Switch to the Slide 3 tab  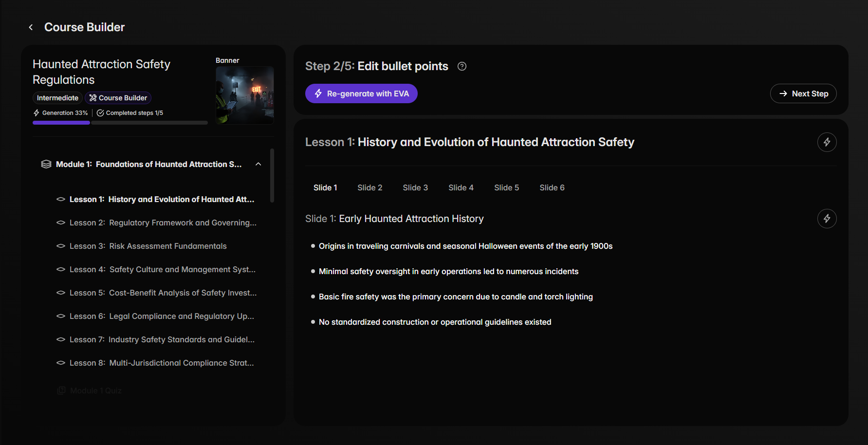tap(415, 187)
